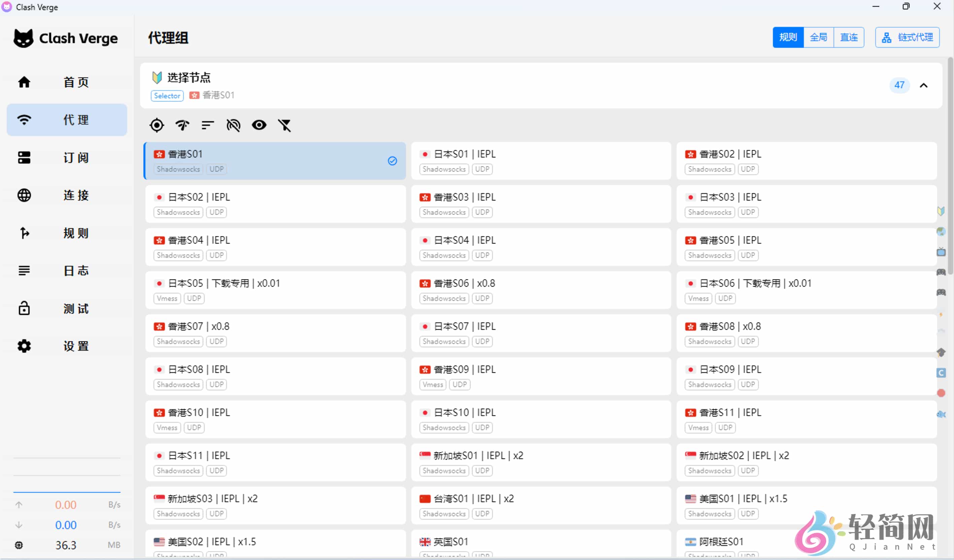Run latency test via wifi icon

pyautogui.click(x=182, y=125)
